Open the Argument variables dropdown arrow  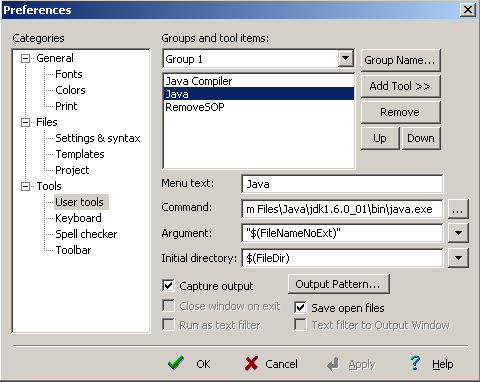click(458, 233)
